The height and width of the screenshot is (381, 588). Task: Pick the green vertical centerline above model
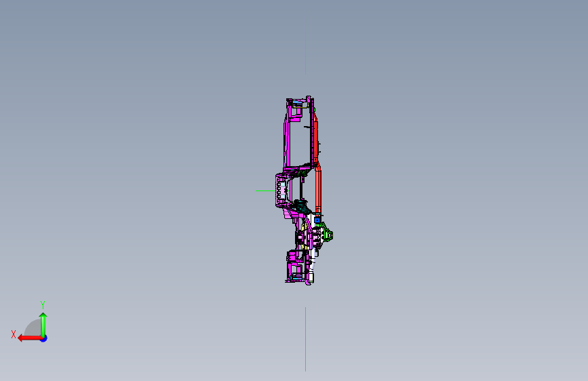(306, 43)
